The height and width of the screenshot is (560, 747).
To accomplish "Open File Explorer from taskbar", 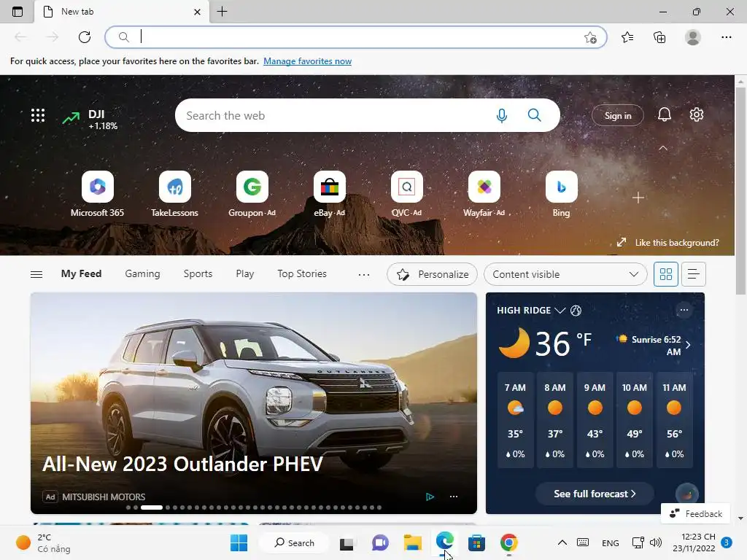I will click(x=413, y=542).
